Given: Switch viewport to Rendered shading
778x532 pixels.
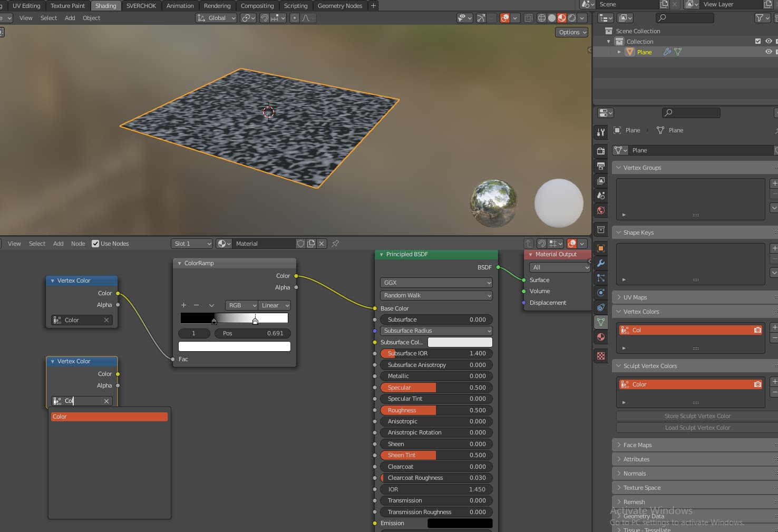Looking at the screenshot, I should 572,18.
